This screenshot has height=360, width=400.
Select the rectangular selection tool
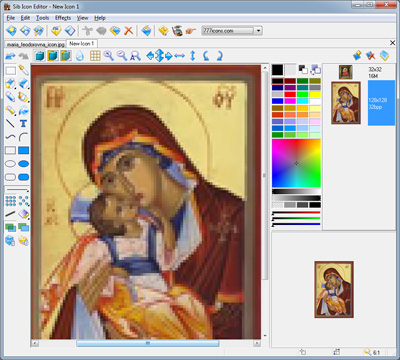(x=10, y=71)
